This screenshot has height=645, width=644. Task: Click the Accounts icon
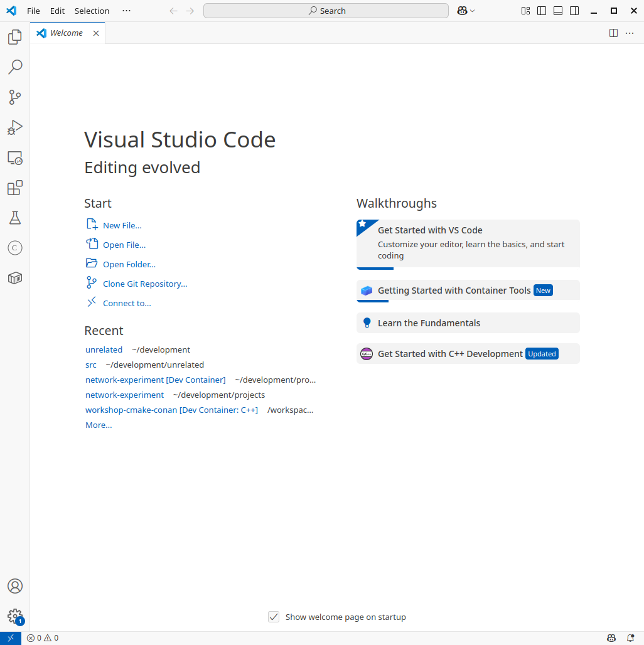[x=15, y=586]
